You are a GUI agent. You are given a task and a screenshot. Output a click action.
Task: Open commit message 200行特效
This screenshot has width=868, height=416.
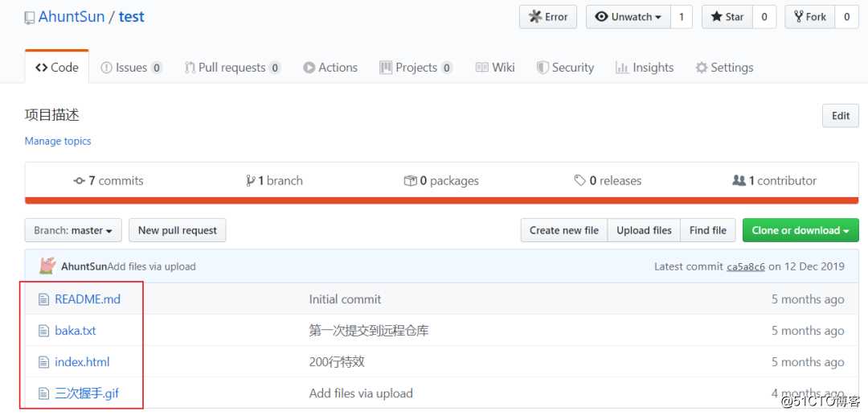click(x=337, y=362)
